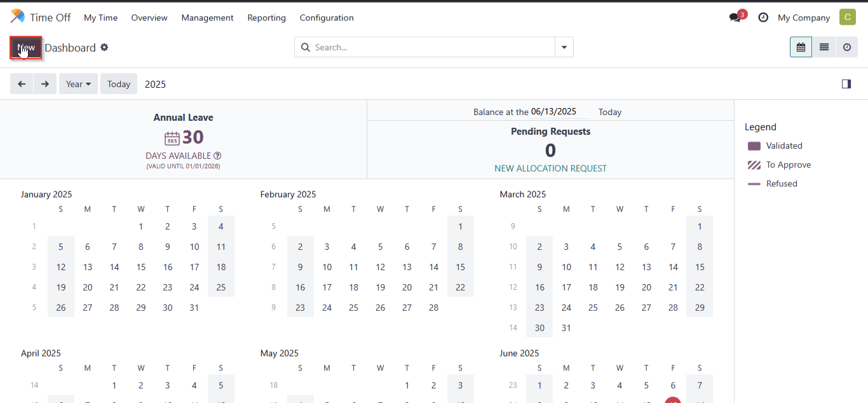Click the May 2025 month title

point(280,353)
